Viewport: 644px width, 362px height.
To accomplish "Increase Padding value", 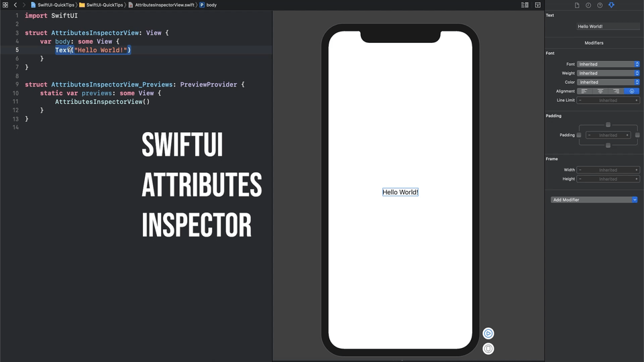I will pyautogui.click(x=627, y=135).
